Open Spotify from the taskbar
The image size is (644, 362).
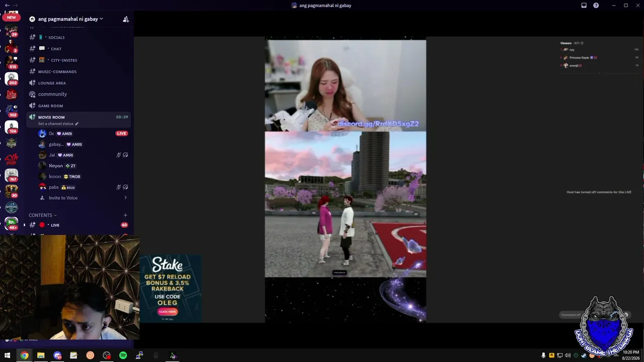coord(123,355)
